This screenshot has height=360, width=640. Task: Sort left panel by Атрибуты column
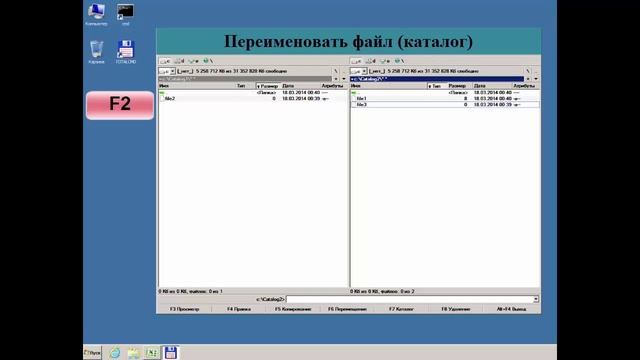[333, 86]
